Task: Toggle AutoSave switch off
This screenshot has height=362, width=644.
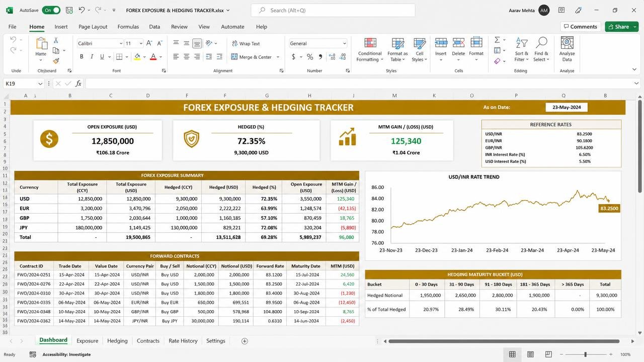Action: (51, 10)
